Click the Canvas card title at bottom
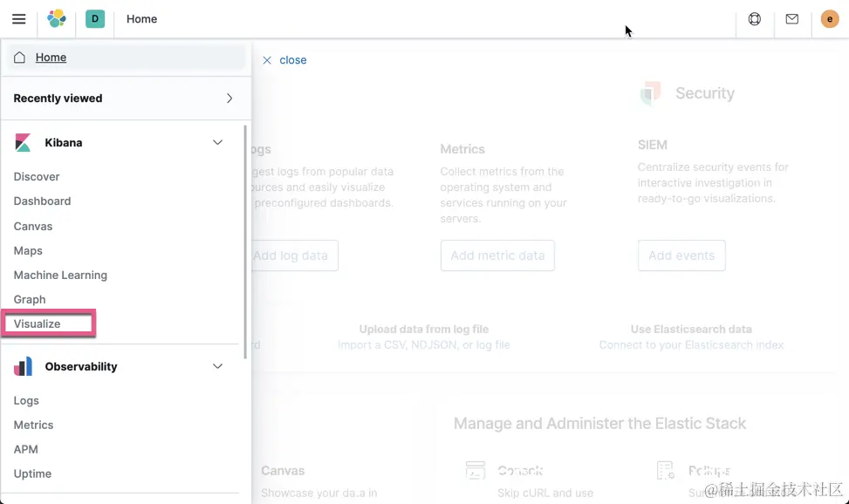This screenshot has width=849, height=504. [283, 471]
